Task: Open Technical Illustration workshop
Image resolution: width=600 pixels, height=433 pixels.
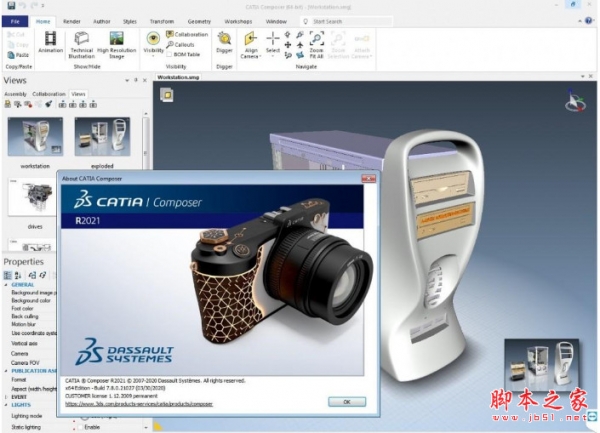Action: click(x=82, y=42)
